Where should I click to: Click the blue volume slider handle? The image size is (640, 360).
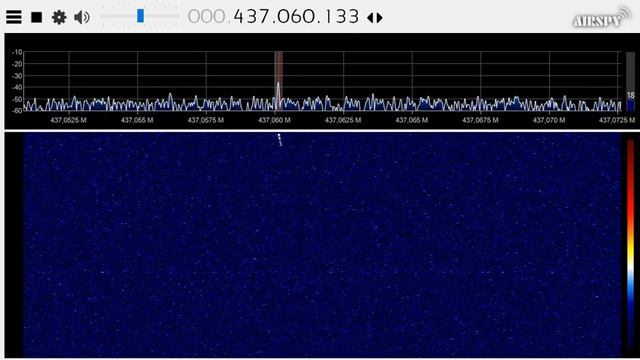(140, 16)
